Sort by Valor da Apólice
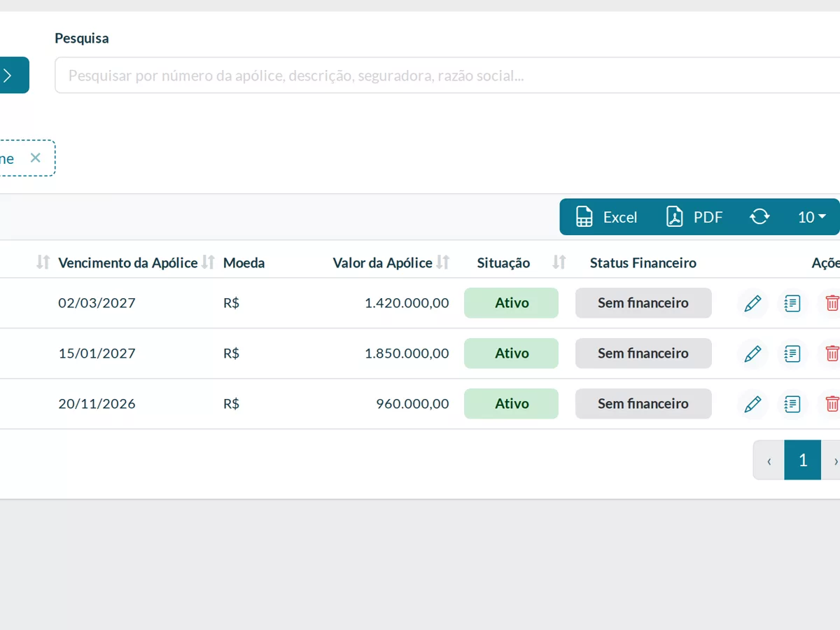Screen dimensions: 840x630 [442, 262]
